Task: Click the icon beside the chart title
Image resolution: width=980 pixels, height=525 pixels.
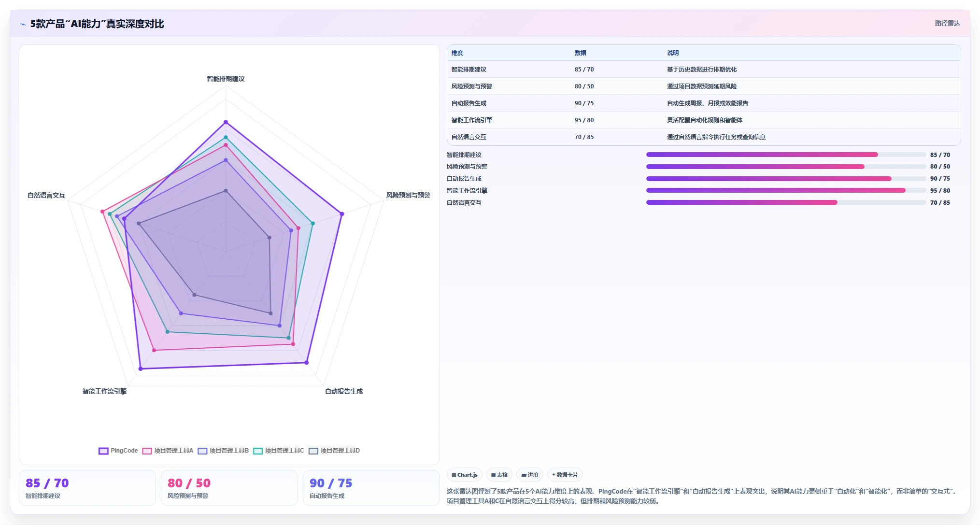Action: 23,24
